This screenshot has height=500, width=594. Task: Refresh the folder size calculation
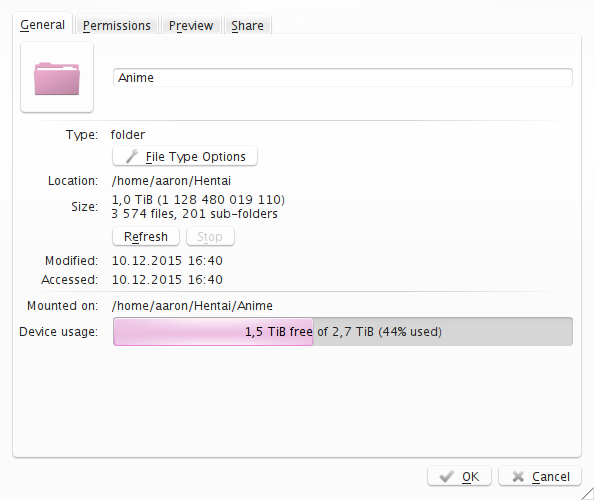tap(146, 237)
